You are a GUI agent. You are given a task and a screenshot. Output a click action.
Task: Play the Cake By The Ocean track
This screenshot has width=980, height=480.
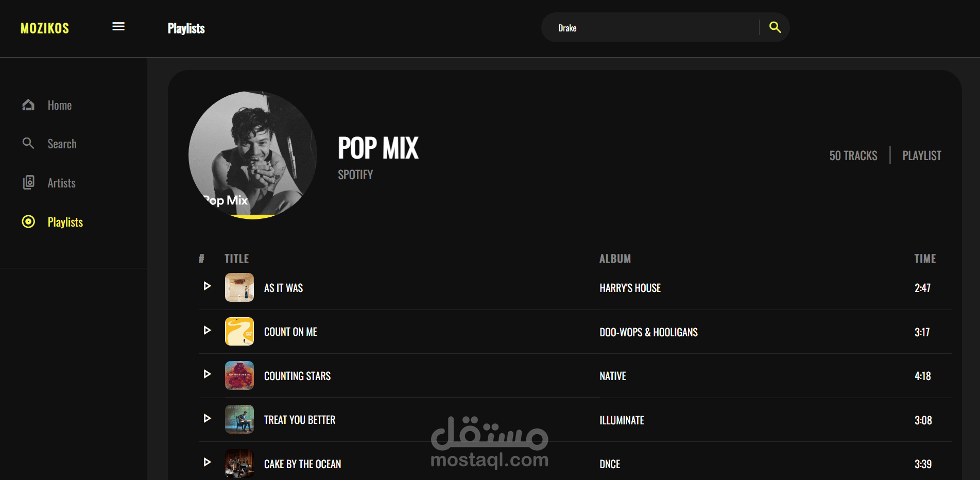[207, 462]
